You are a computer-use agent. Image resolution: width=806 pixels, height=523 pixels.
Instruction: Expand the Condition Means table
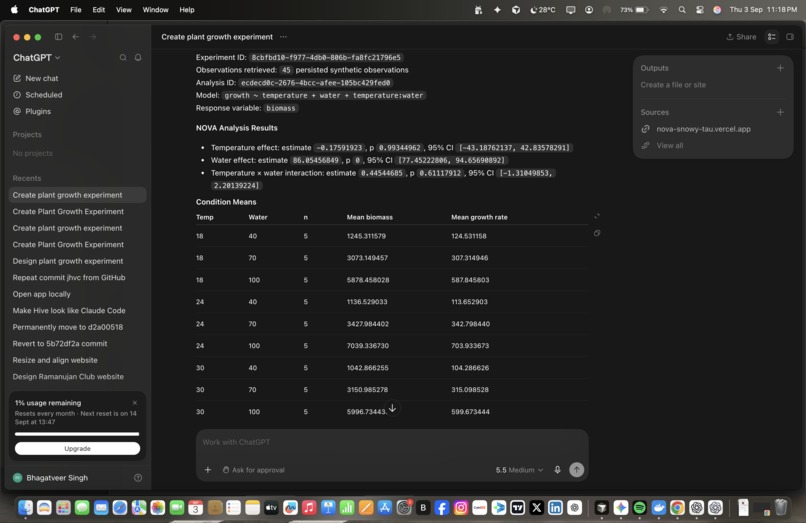pos(597,217)
